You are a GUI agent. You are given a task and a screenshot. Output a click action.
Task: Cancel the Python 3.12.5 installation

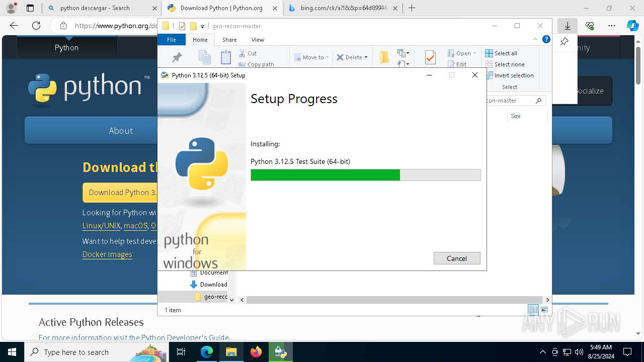tap(457, 258)
